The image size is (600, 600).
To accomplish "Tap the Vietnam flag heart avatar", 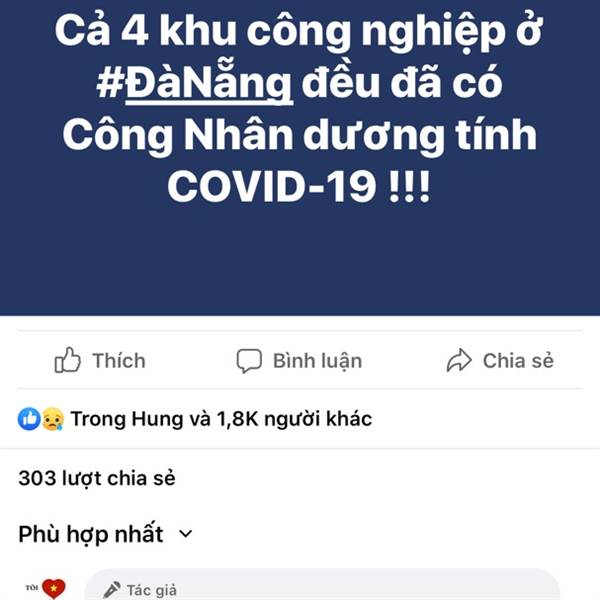I will (47, 588).
